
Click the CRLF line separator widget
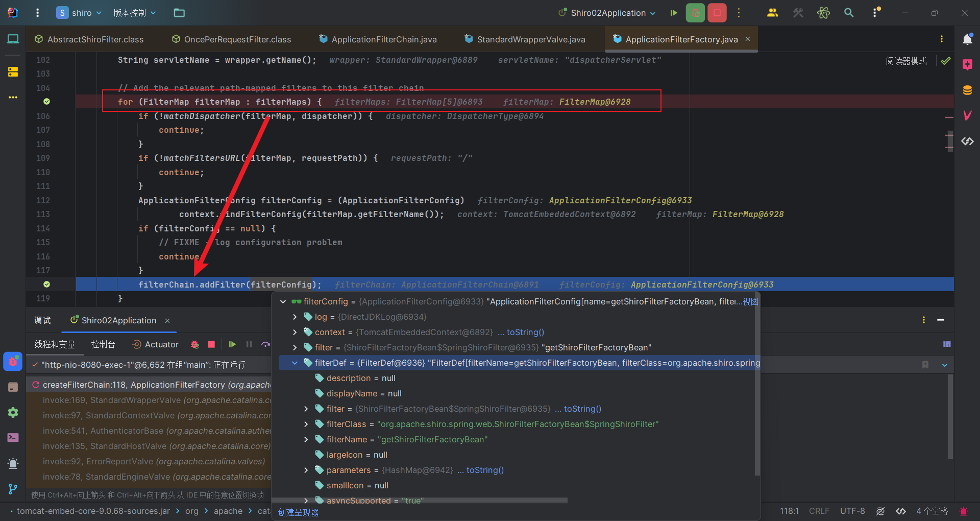[x=819, y=511]
